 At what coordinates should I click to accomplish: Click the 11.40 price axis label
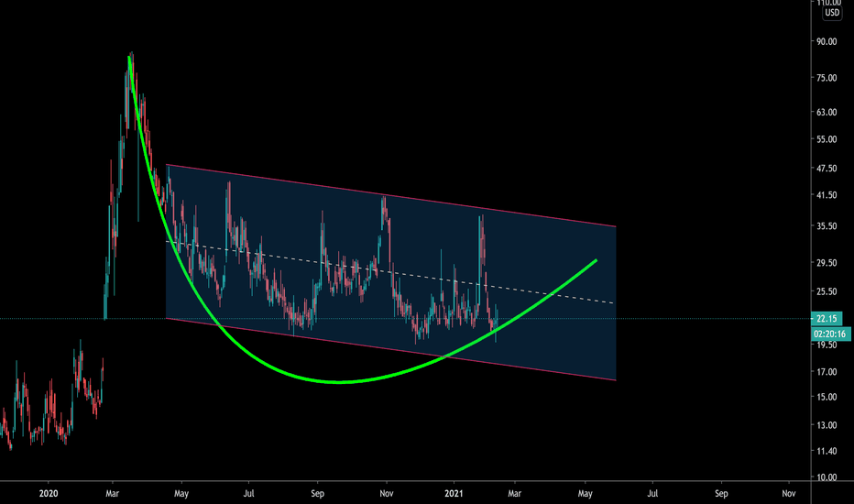pos(827,451)
